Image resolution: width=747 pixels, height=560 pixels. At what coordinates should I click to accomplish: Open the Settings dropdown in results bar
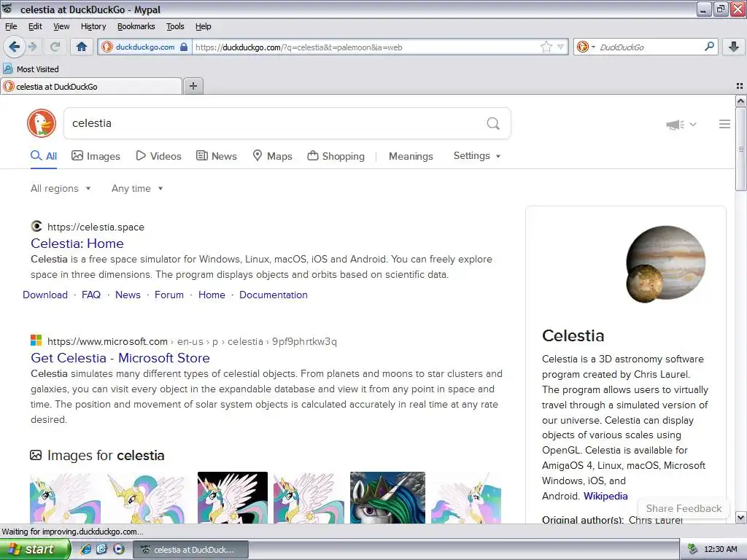point(477,156)
